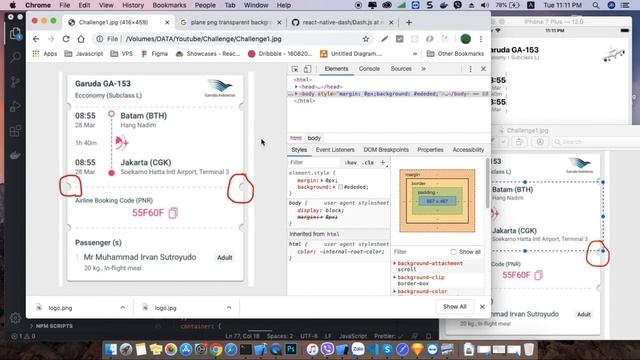This screenshot has width=640, height=360.
Task: Click the Computed filter input field
Action: 420,252
